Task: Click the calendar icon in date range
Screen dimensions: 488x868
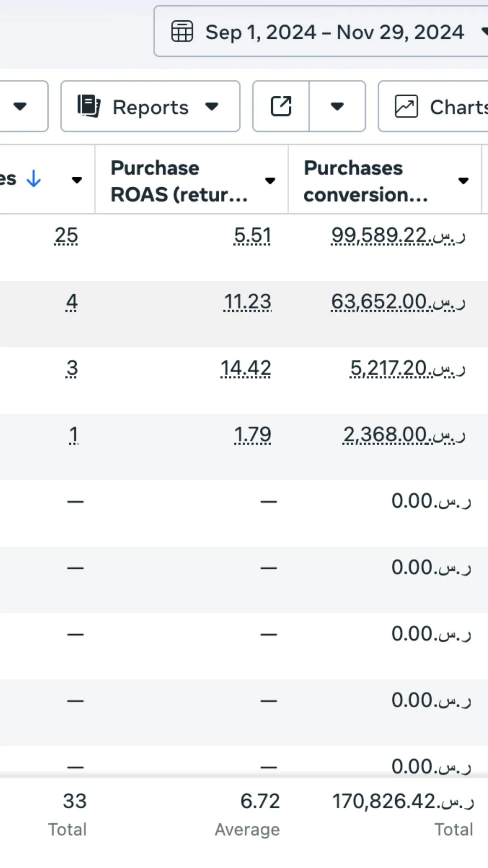Action: [182, 32]
